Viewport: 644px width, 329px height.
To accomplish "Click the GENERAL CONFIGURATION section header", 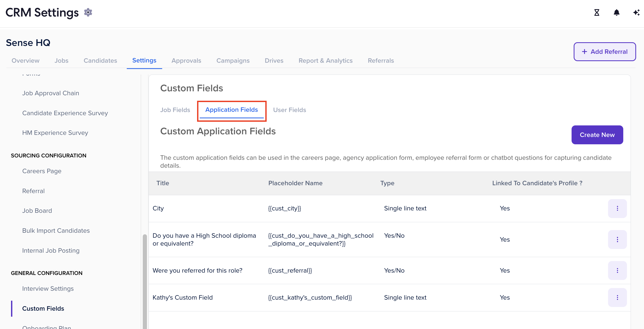I will click(47, 273).
